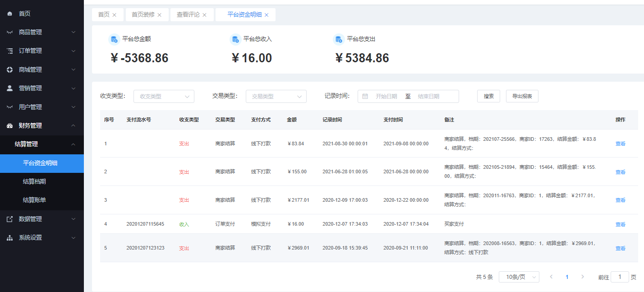Open the 10条/页 page size dropdown
This screenshot has height=292, width=644.
(x=519, y=277)
